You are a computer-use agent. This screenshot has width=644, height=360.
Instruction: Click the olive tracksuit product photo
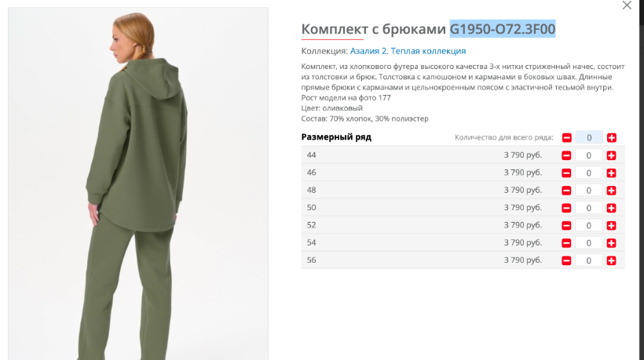pyautogui.click(x=138, y=184)
